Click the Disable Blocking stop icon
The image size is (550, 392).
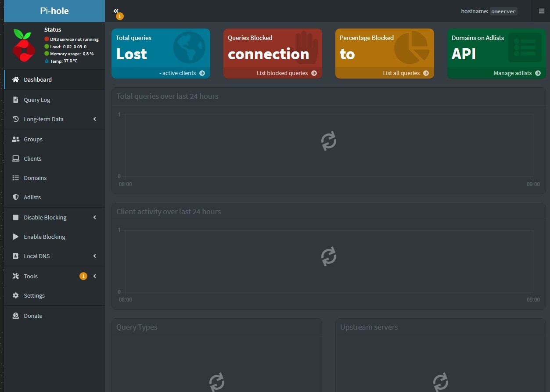[16, 217]
